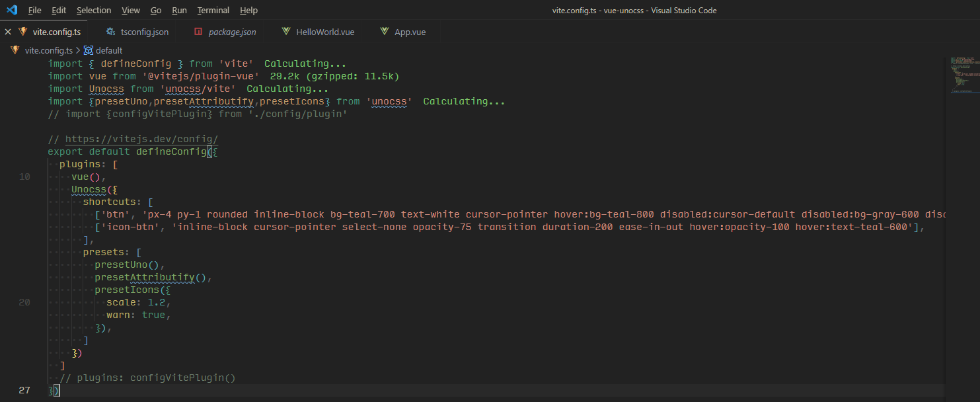Close the vite.config.ts editor tab
The height and width of the screenshot is (402, 980).
click(x=7, y=31)
